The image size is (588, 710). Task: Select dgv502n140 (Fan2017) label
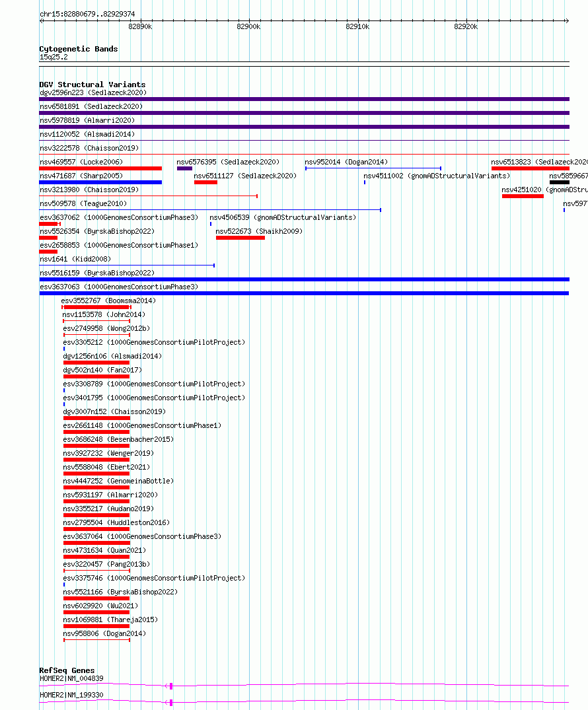coord(102,371)
